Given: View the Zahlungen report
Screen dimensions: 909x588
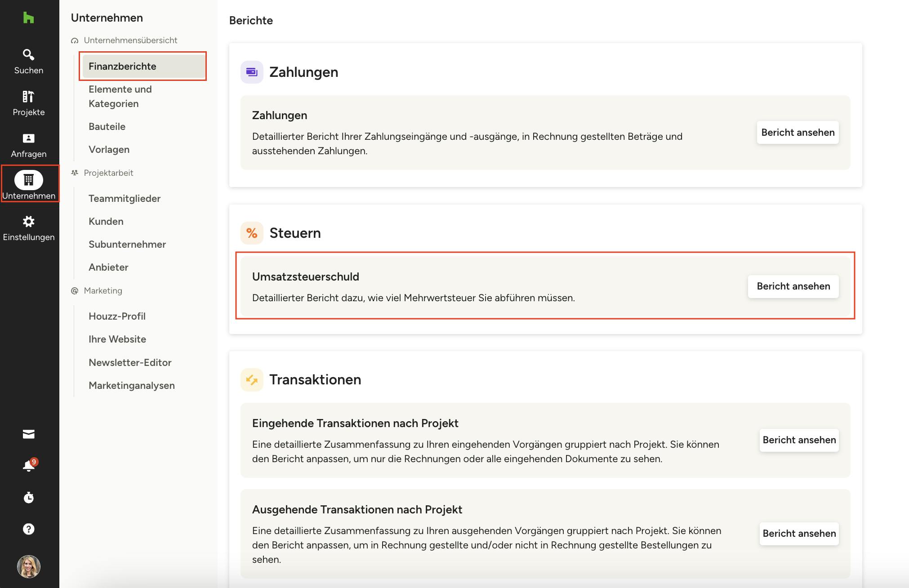Looking at the screenshot, I should (798, 133).
